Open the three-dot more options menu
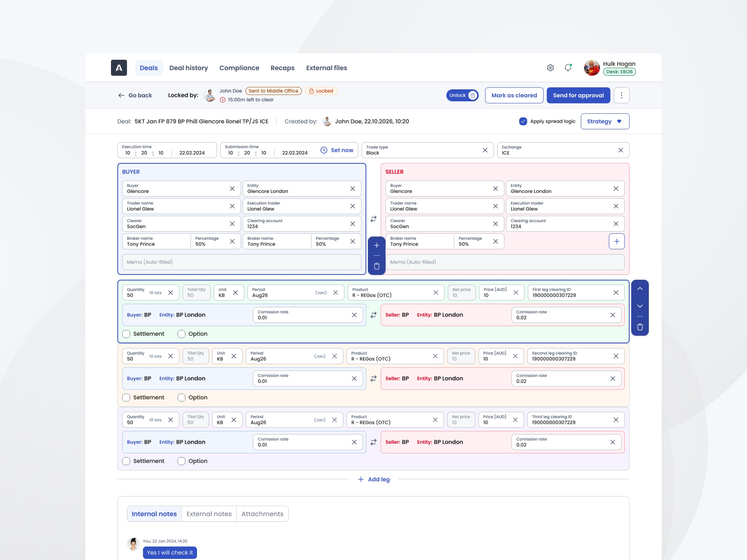 click(x=621, y=95)
